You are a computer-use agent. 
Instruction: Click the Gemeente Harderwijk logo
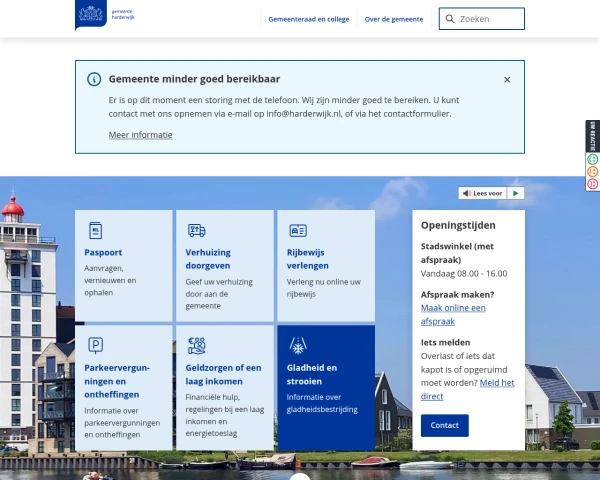tap(104, 15)
